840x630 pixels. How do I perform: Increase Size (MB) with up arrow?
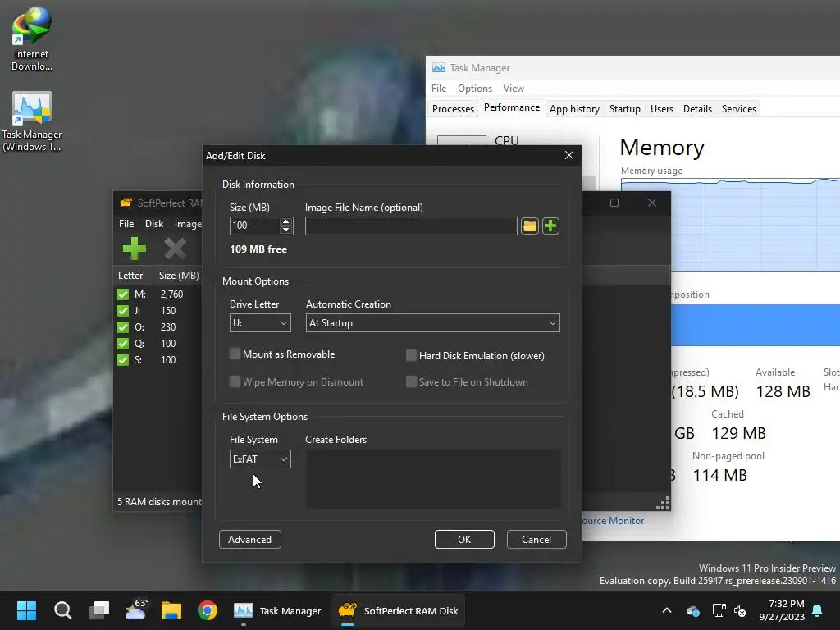click(286, 221)
